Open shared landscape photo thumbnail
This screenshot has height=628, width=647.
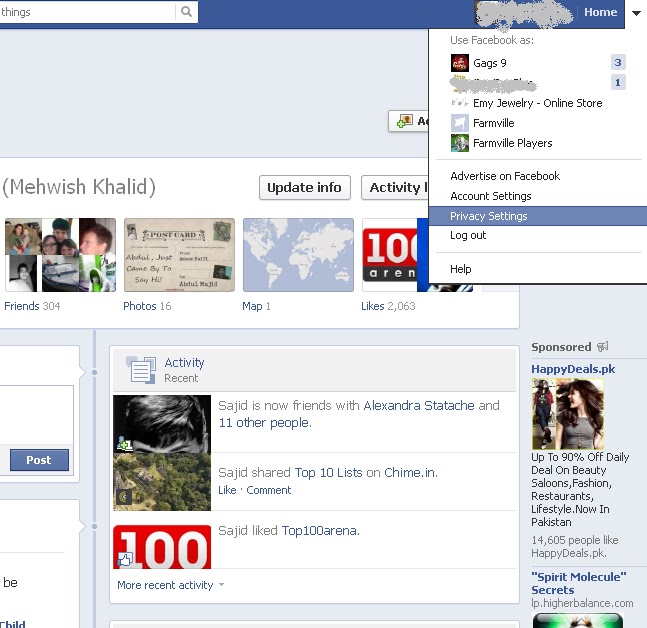tap(162, 482)
